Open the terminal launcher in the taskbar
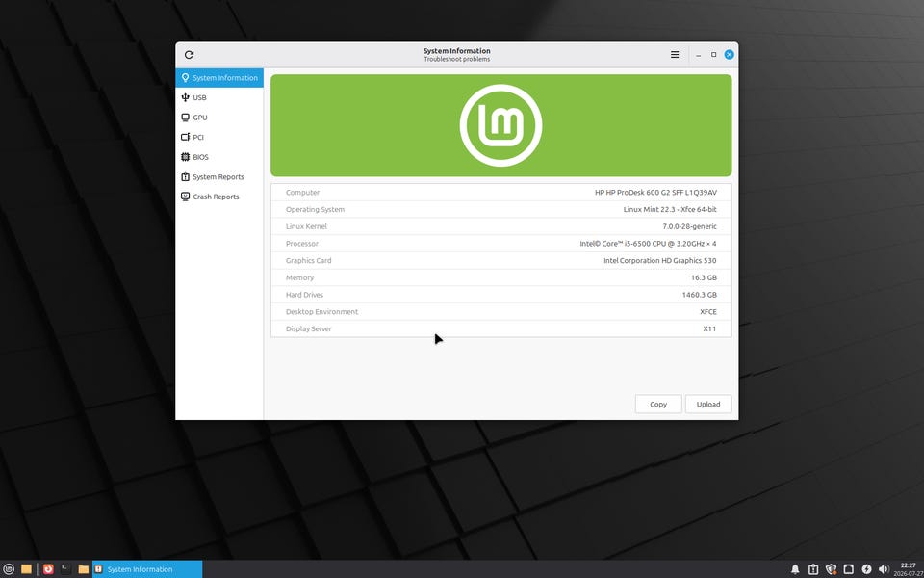 (66, 569)
